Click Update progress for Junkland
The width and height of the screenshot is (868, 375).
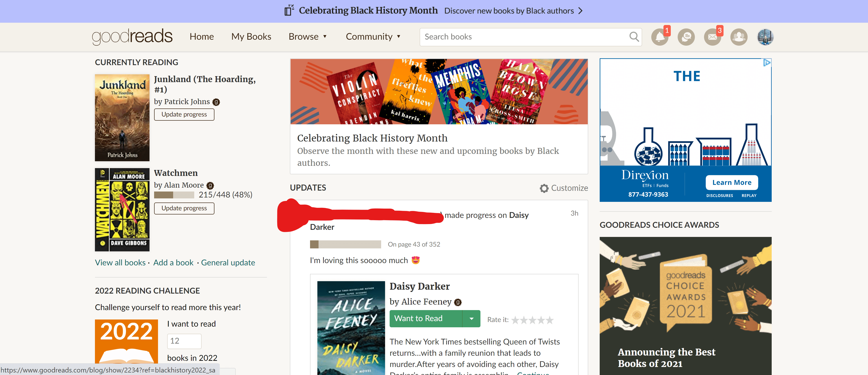pyautogui.click(x=184, y=114)
